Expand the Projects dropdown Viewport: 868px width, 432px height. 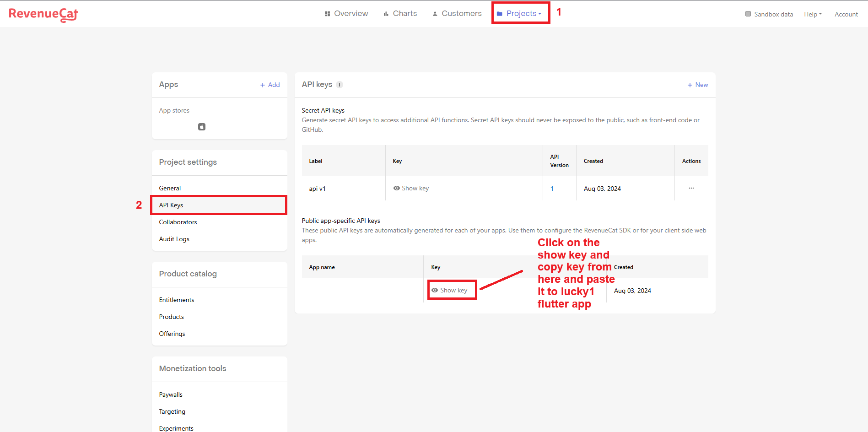point(520,14)
